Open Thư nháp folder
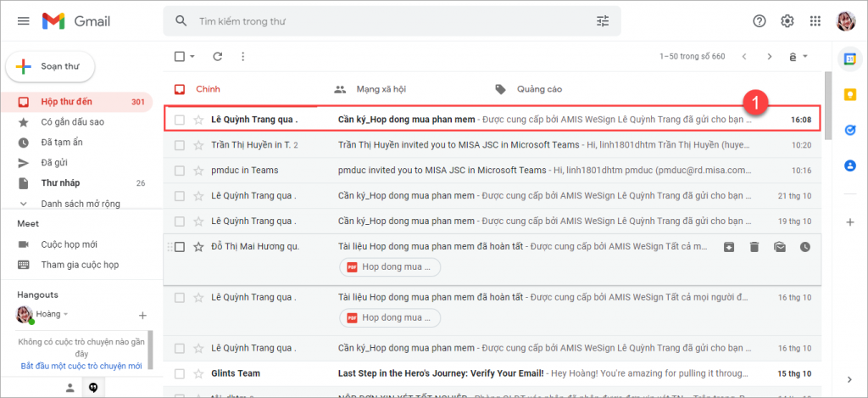Image resolution: width=868 pixels, height=398 pixels. [x=76, y=183]
